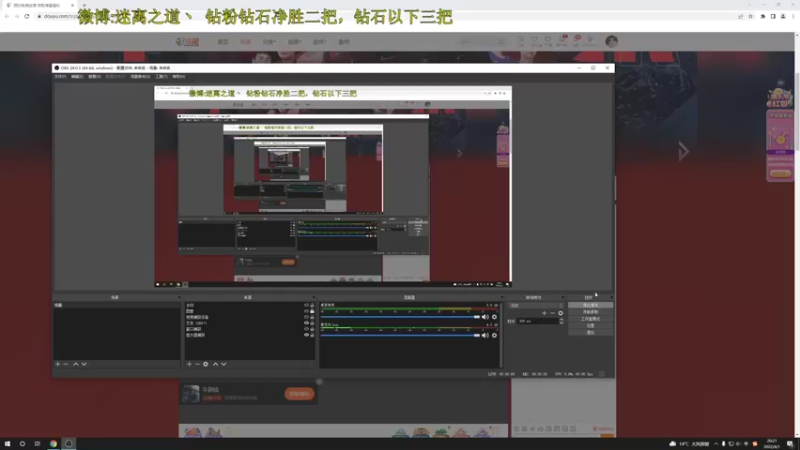Move the scene down with the arrow icon
Screen dimensions: 800x450
(84, 364)
